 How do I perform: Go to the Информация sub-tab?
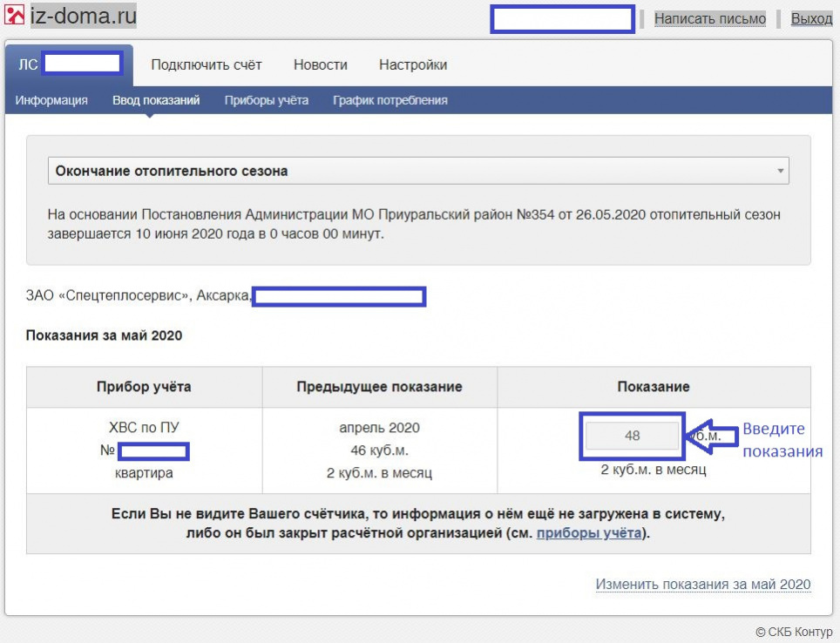click(x=51, y=100)
